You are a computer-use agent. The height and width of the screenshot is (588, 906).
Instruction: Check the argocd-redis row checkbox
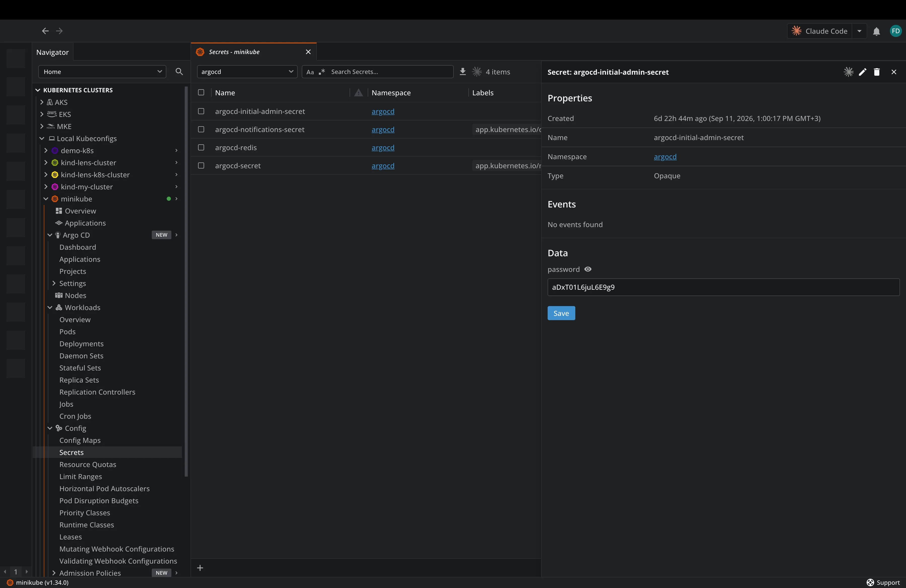point(201,148)
